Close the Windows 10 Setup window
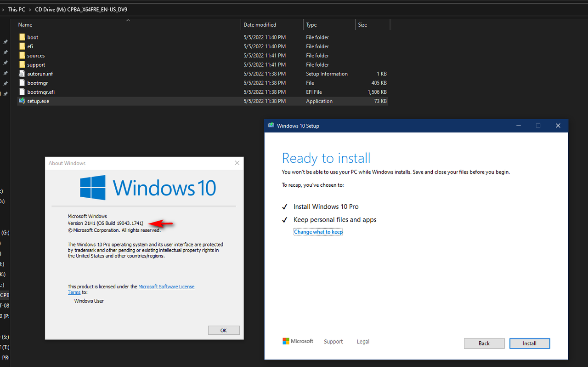588x367 pixels. pyautogui.click(x=558, y=126)
